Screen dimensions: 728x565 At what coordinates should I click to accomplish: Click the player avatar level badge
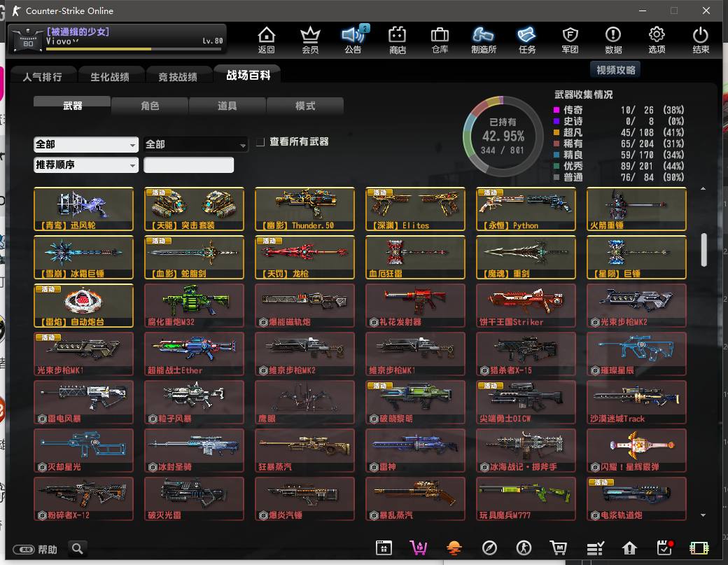coord(28,39)
